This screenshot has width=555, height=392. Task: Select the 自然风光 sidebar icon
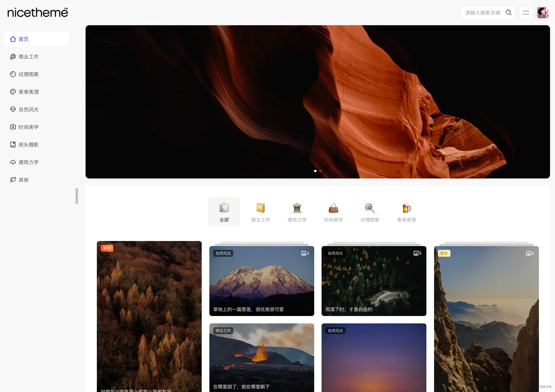coord(13,109)
